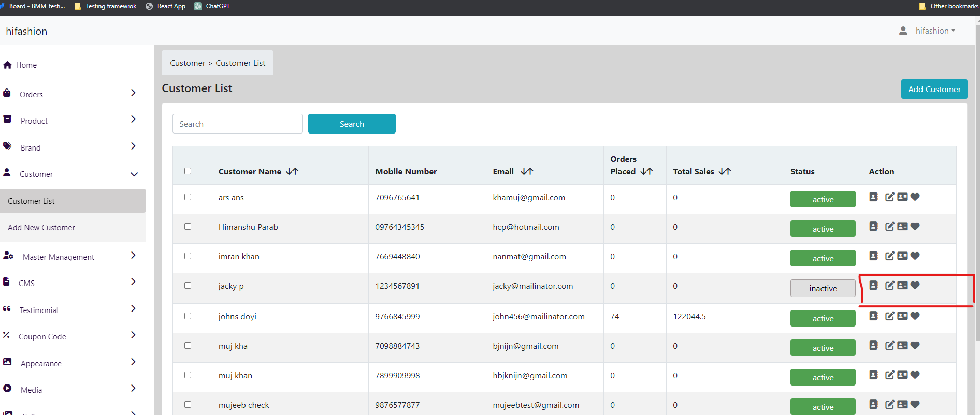980x415 pixels.
Task: Expand the Appearance menu arrow
Action: 133,362
